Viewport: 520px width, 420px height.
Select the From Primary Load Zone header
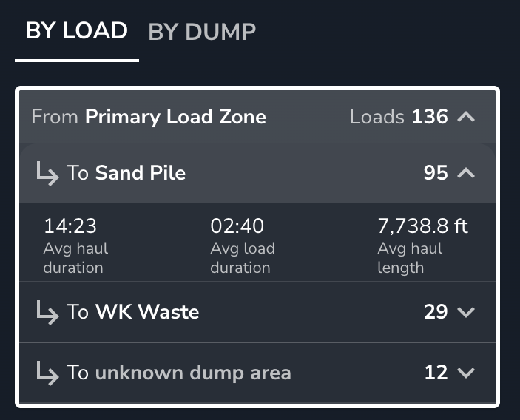click(x=149, y=117)
